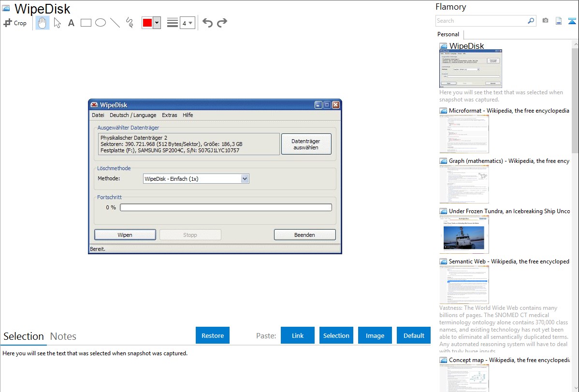Click the Fortschritt progress bar
This screenshot has width=579, height=392.
[x=226, y=208]
